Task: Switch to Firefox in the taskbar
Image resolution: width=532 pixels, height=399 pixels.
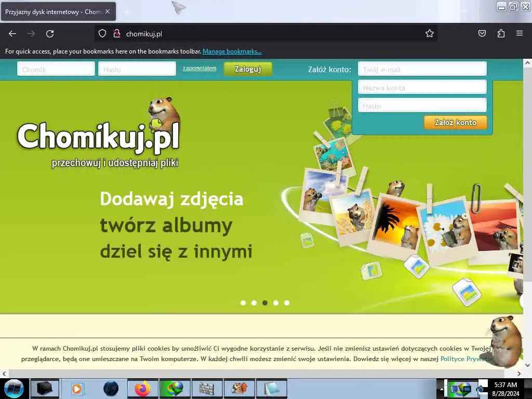Action: click(143, 389)
